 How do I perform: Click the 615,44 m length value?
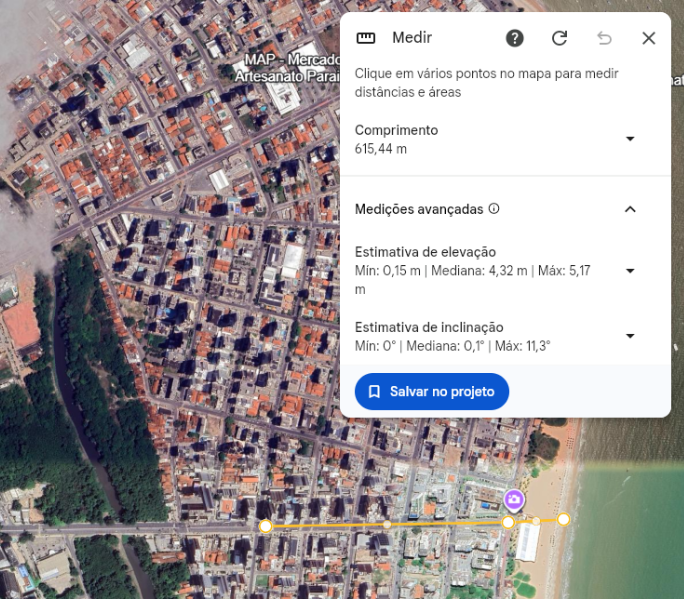click(380, 149)
